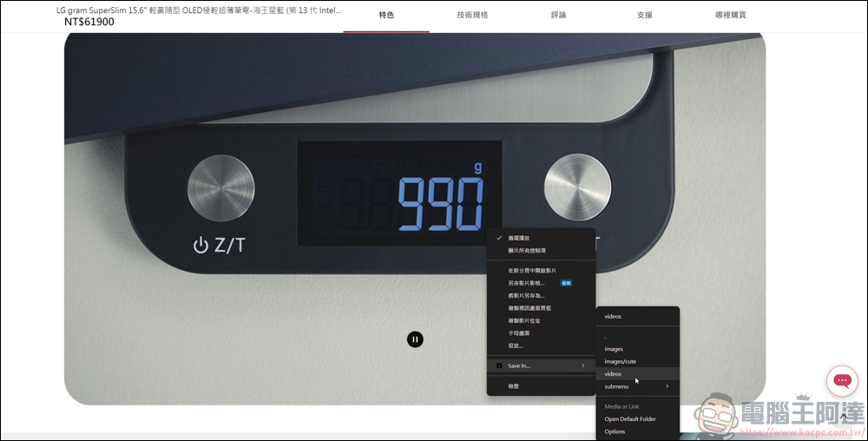
Task: Pause the video with the pause button
Action: click(x=415, y=339)
